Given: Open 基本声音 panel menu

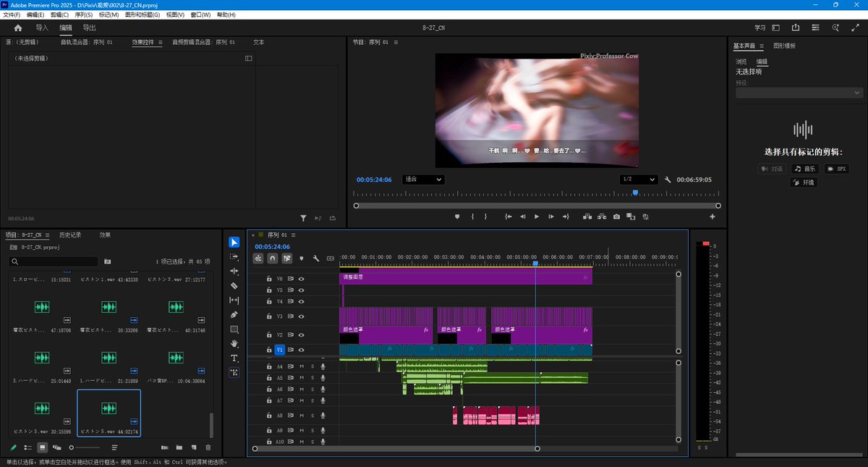Looking at the screenshot, I should tap(762, 46).
